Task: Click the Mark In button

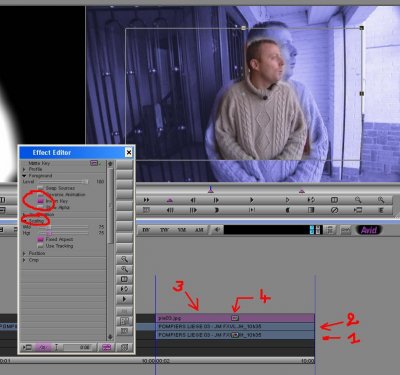Action: pos(216,210)
